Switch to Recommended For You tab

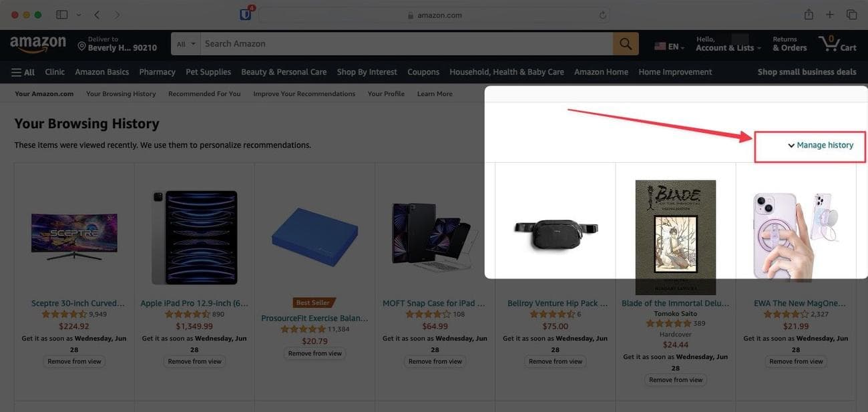(x=204, y=93)
